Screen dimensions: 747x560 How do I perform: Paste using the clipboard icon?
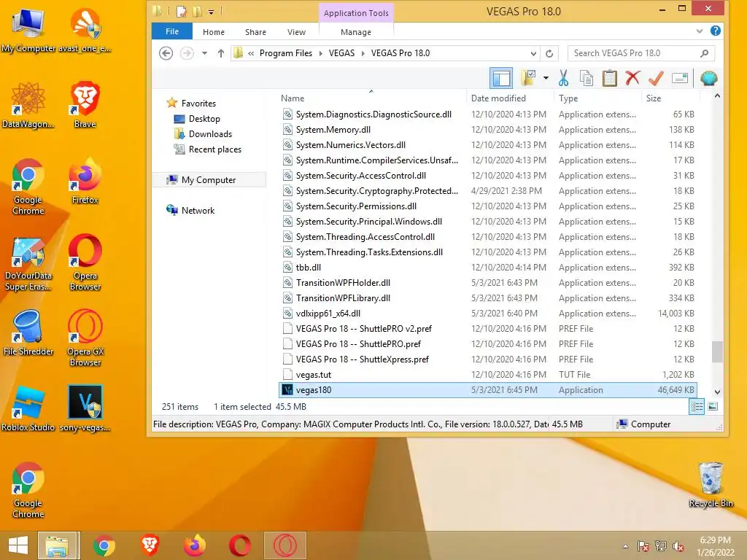pyautogui.click(x=609, y=78)
